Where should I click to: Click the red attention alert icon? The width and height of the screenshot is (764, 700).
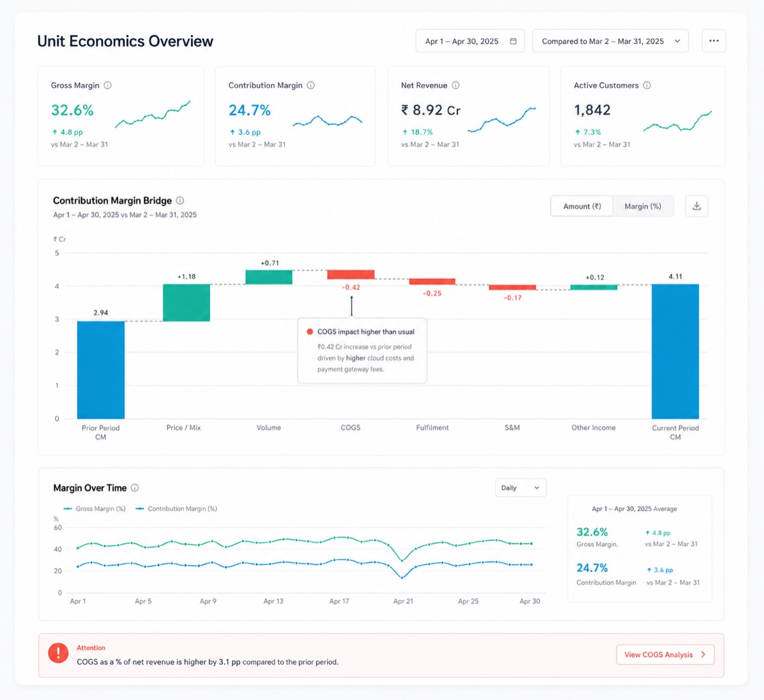tap(58, 653)
